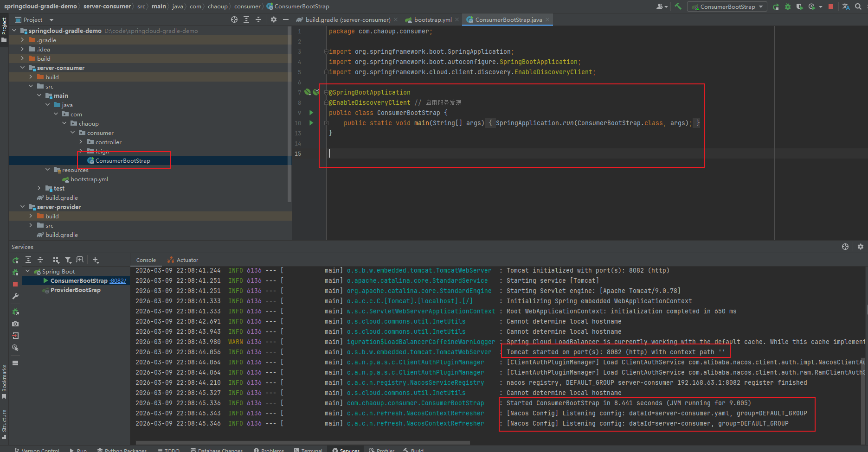
Task: Open the :8082/ link for ConsumerBootStrap
Action: (118, 280)
